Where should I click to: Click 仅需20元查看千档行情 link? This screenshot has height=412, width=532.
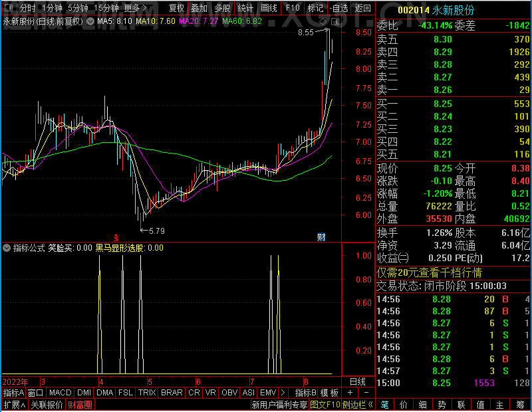pyautogui.click(x=429, y=272)
